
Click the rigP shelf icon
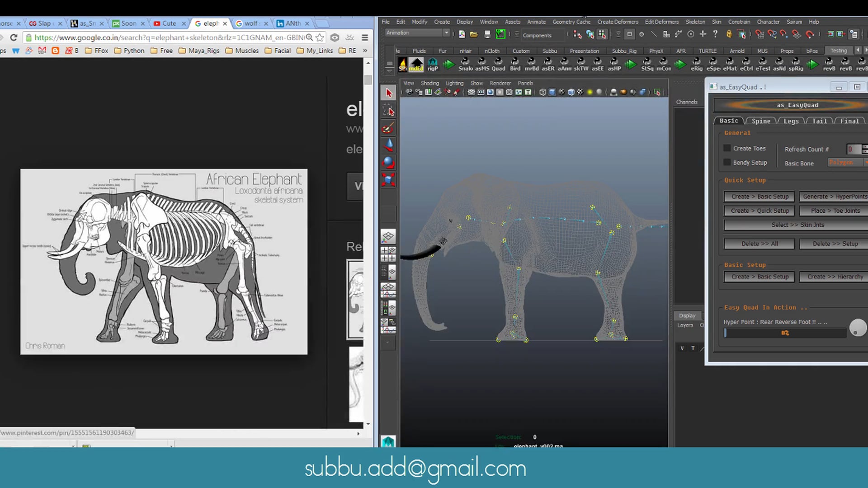(x=433, y=64)
